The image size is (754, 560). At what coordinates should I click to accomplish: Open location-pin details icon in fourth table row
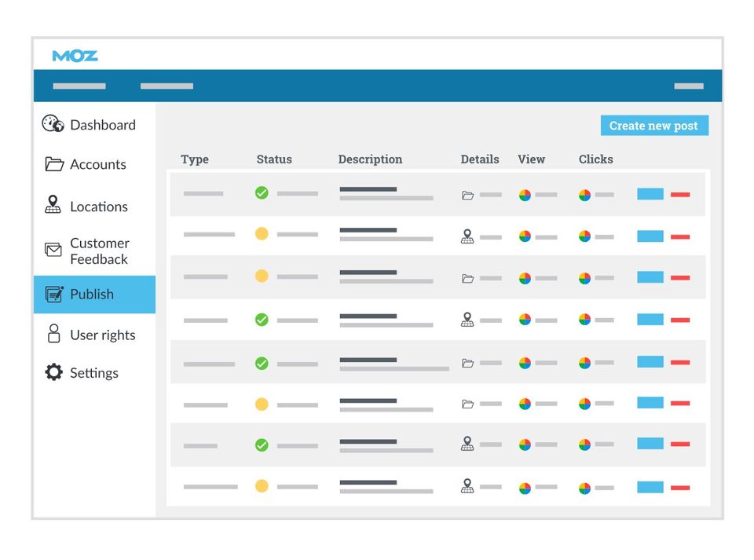point(467,319)
